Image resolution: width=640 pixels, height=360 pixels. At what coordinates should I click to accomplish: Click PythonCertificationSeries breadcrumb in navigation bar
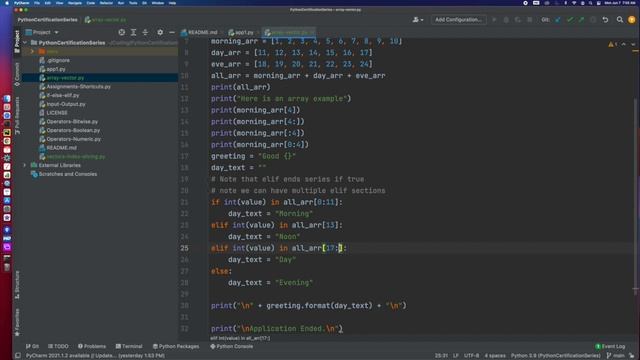click(x=47, y=20)
